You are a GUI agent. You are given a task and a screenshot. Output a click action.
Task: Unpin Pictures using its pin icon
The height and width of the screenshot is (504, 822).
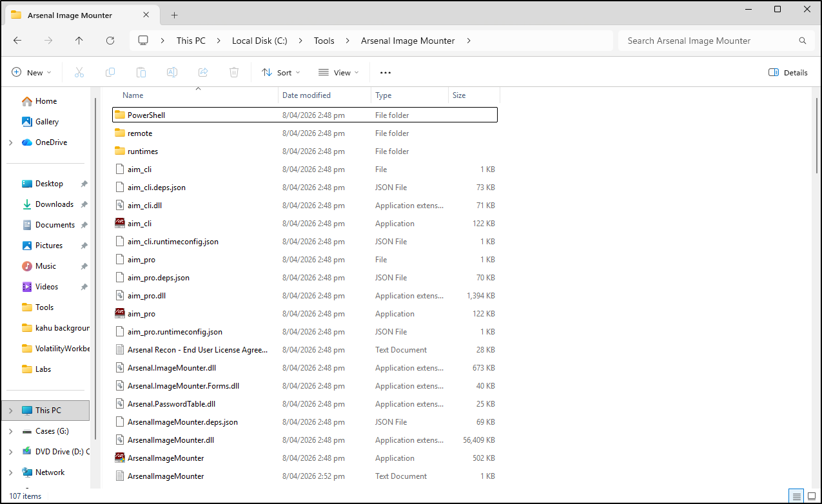(84, 246)
